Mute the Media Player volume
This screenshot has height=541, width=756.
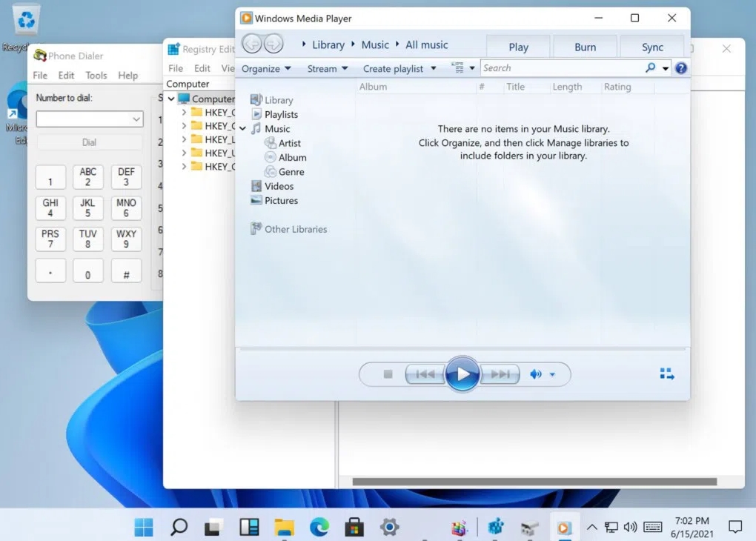tap(535, 374)
